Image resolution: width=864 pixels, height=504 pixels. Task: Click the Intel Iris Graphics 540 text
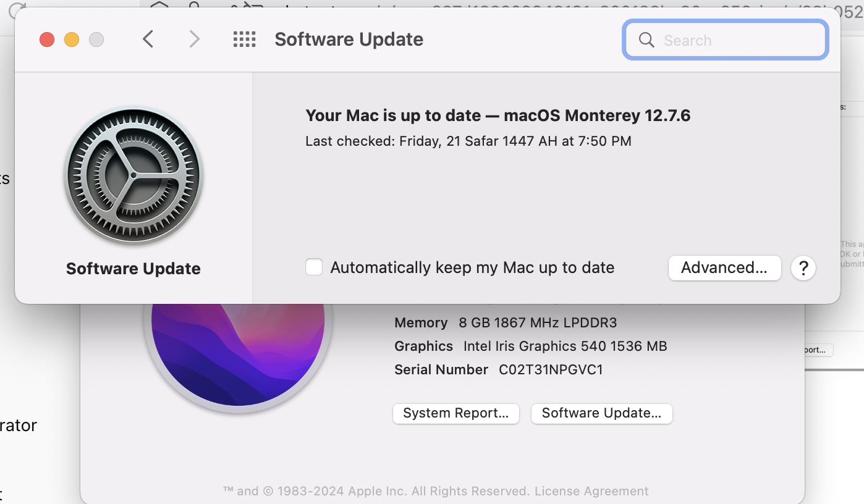[565, 346]
